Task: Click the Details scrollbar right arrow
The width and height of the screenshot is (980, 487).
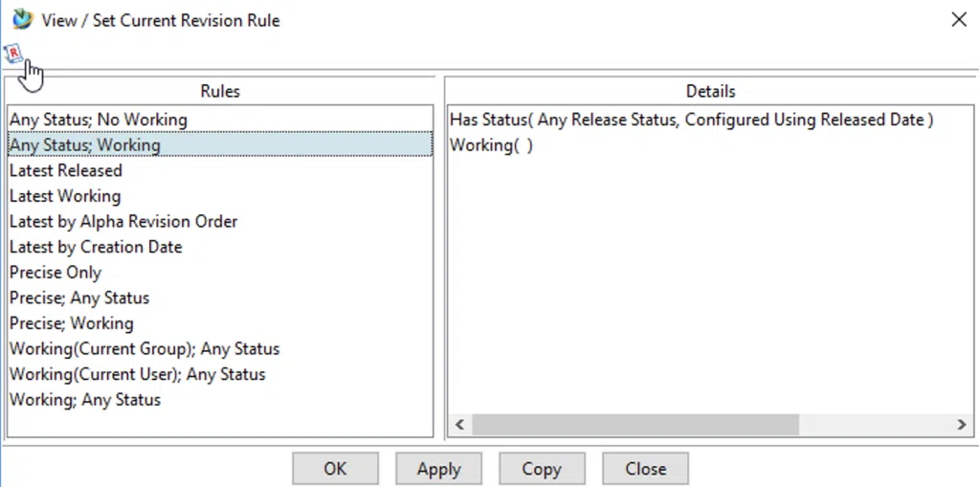Action: click(x=961, y=425)
